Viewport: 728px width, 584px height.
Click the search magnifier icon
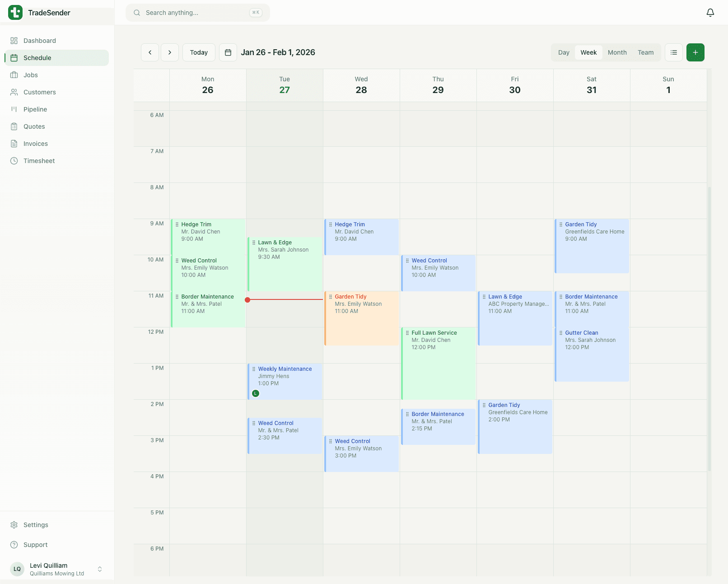[137, 12]
